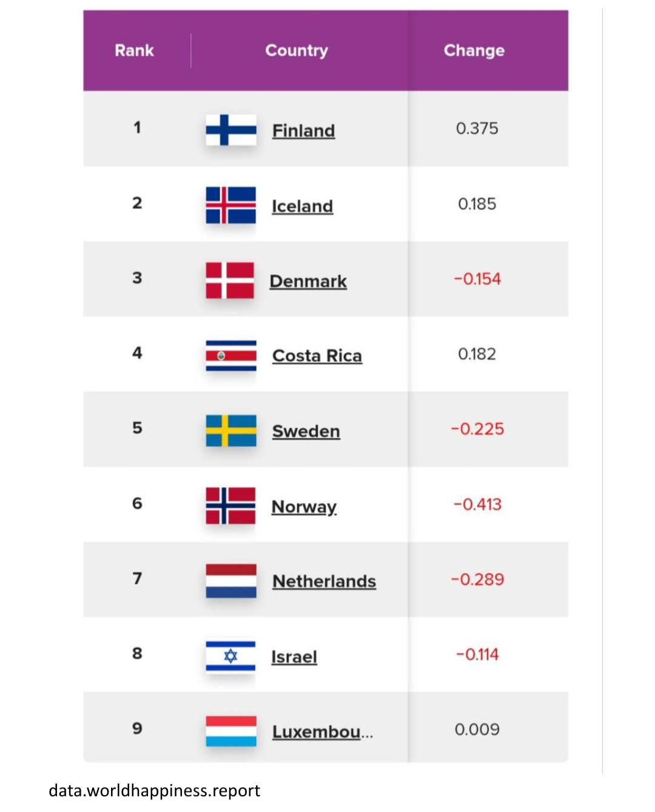Open the Iceland country link
The height and width of the screenshot is (812, 655).
click(302, 206)
